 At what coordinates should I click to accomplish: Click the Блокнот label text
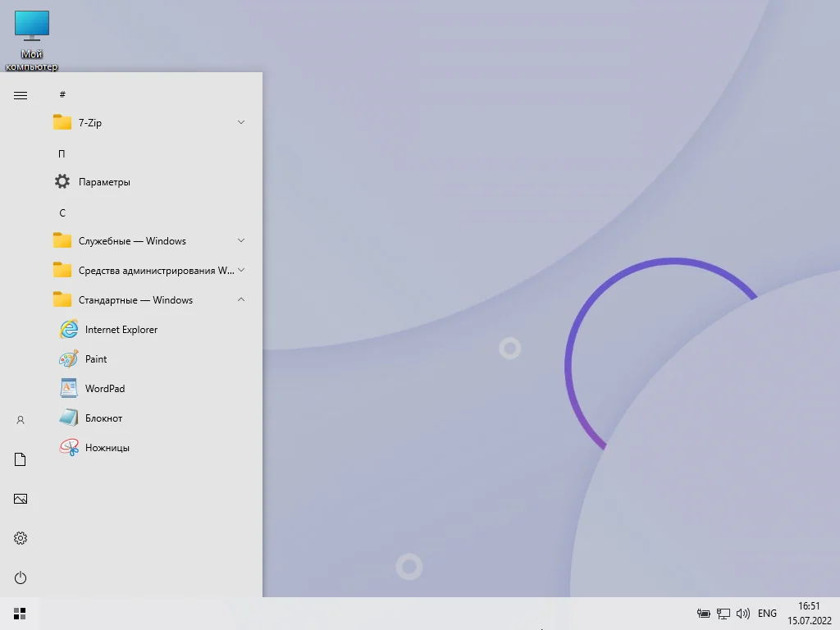[103, 418]
